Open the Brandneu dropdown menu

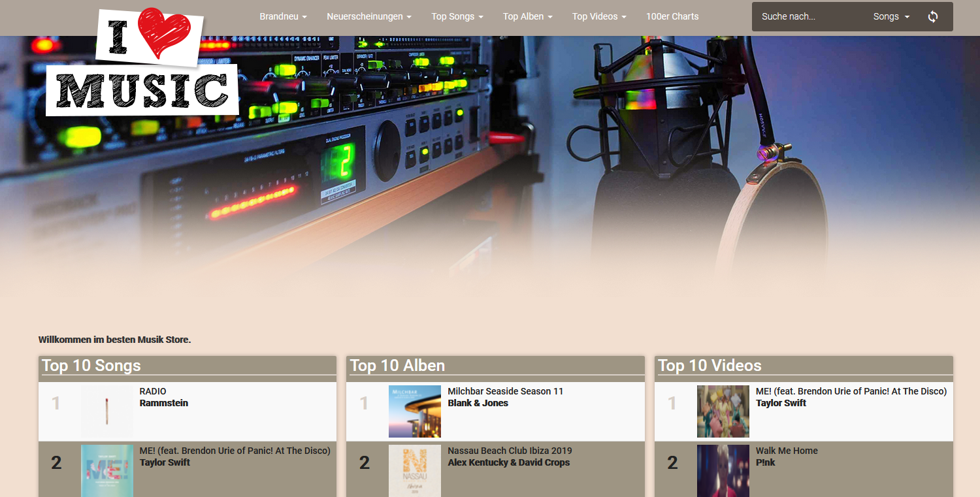click(283, 16)
